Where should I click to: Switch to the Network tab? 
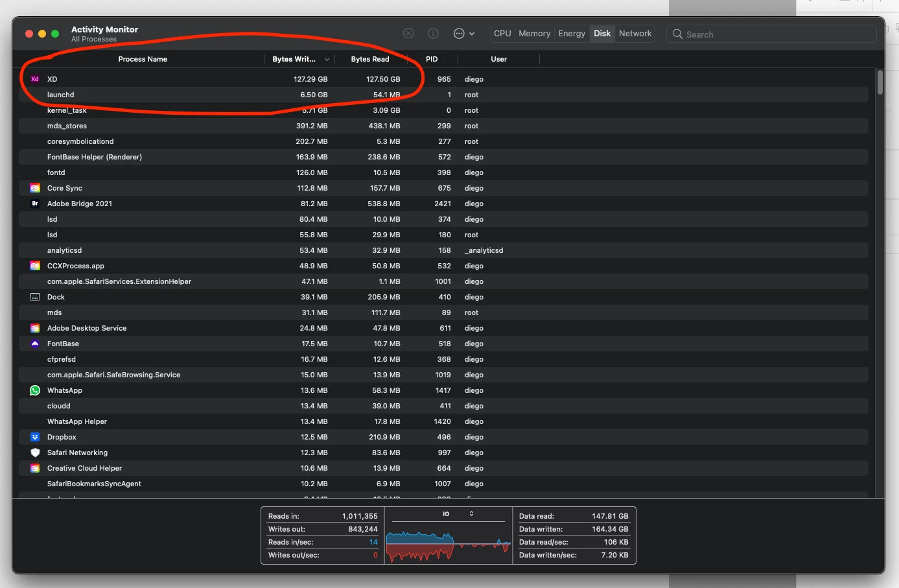click(635, 33)
